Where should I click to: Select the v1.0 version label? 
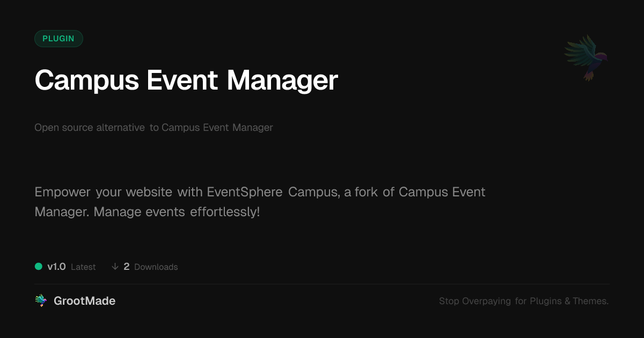[56, 267]
